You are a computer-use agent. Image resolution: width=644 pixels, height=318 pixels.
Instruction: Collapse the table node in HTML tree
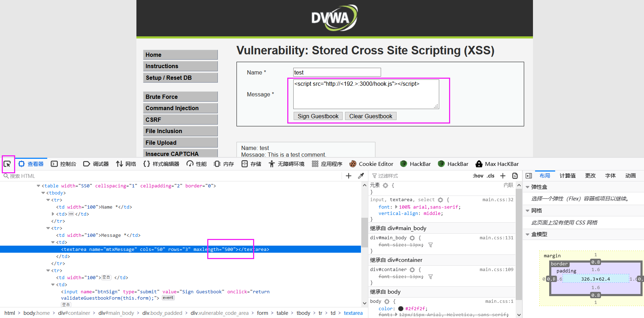coord(38,186)
